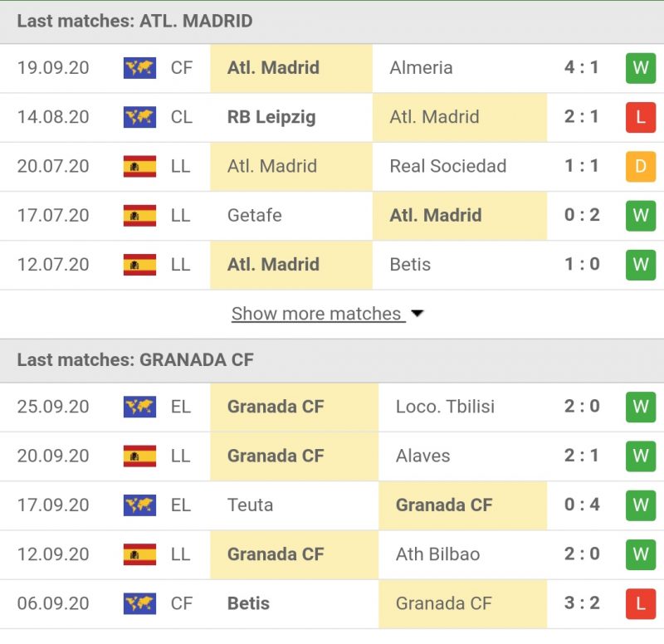
Task: Click the Spain flag on the Getafe match row
Action: (139, 216)
